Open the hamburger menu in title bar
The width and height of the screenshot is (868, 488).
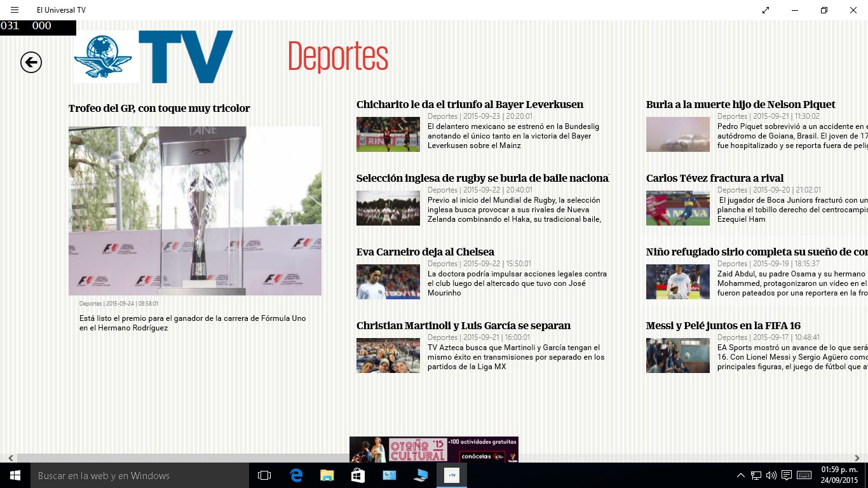(15, 10)
